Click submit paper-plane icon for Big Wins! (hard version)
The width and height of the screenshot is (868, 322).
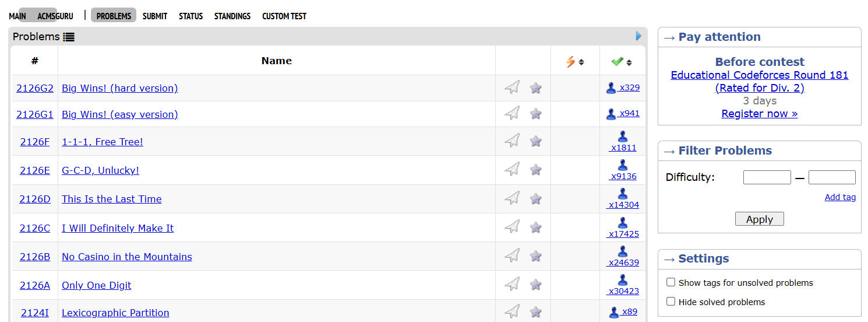point(512,88)
